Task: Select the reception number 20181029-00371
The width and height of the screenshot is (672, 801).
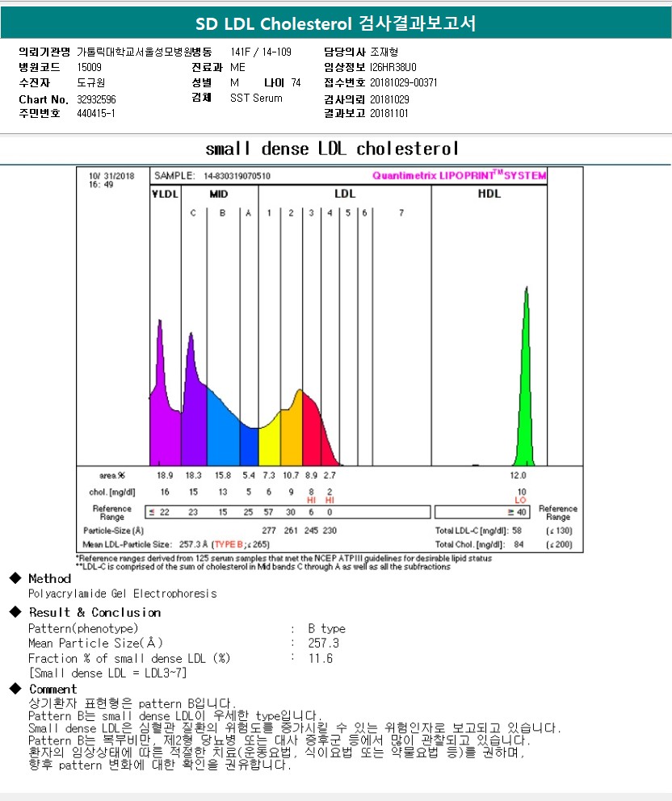Action: pos(404,82)
